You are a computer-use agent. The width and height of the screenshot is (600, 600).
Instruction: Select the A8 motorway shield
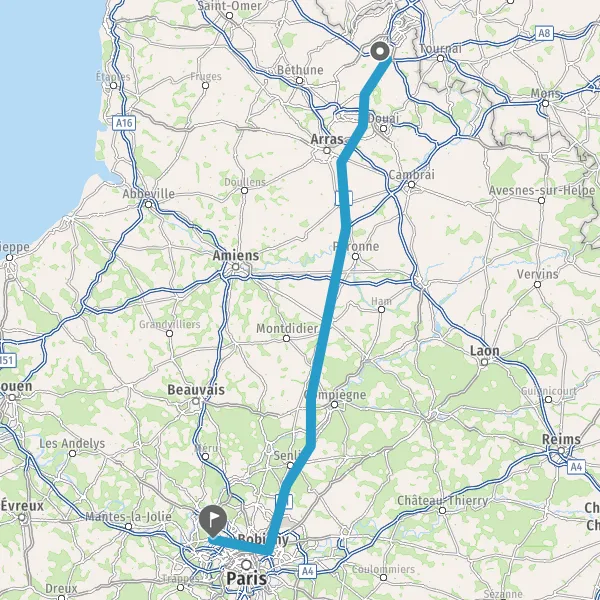pos(544,33)
